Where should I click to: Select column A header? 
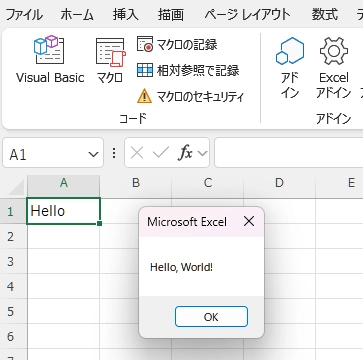(63, 183)
